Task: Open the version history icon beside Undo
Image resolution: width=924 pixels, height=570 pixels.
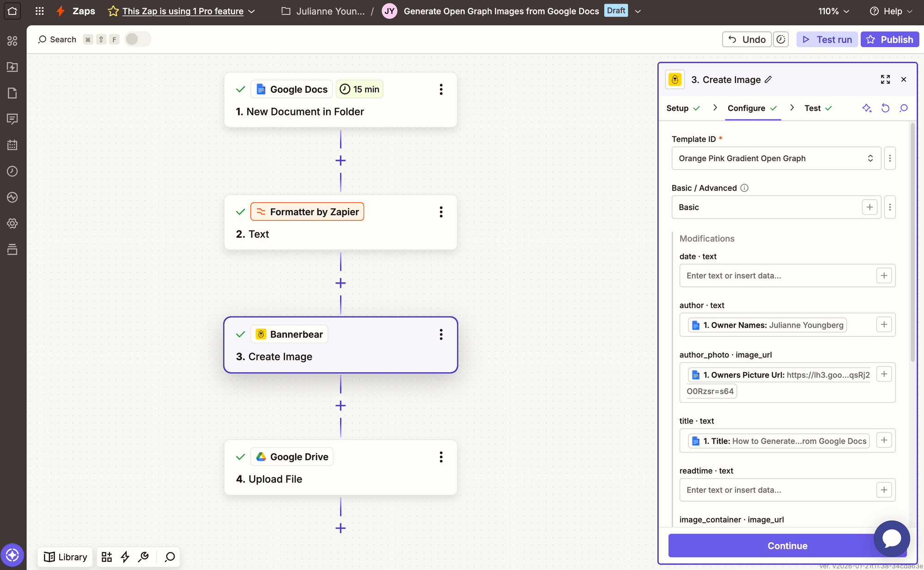Action: [x=781, y=40]
